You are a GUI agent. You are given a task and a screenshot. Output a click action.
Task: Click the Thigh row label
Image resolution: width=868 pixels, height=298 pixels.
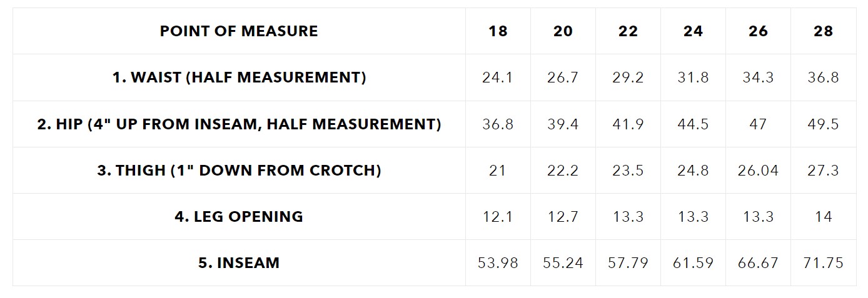239,170
